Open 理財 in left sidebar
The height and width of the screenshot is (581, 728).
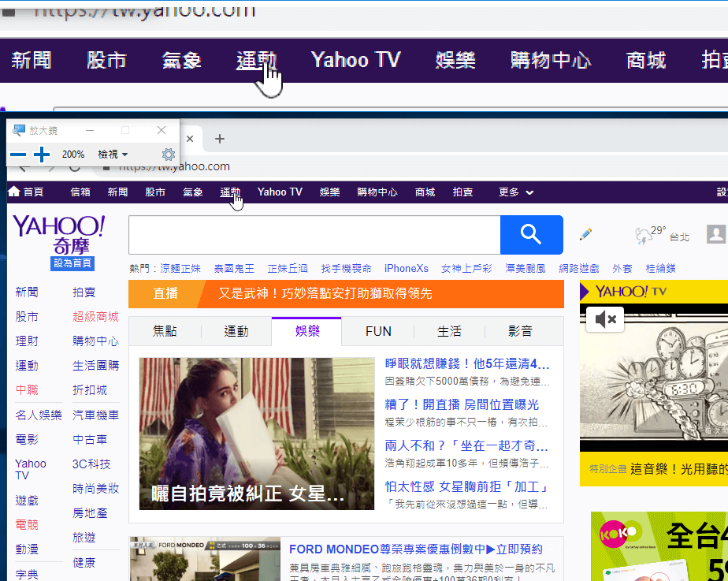(x=27, y=341)
